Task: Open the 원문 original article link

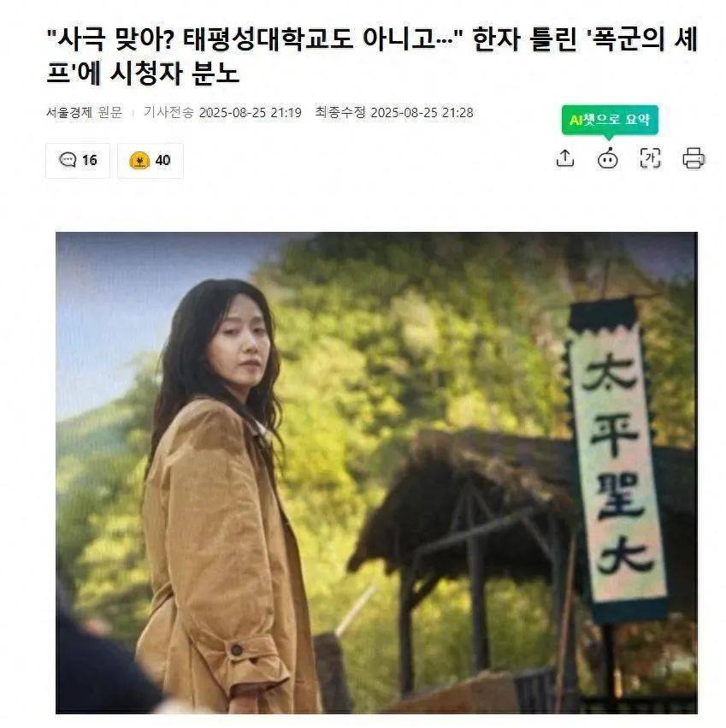Action: pos(110,112)
